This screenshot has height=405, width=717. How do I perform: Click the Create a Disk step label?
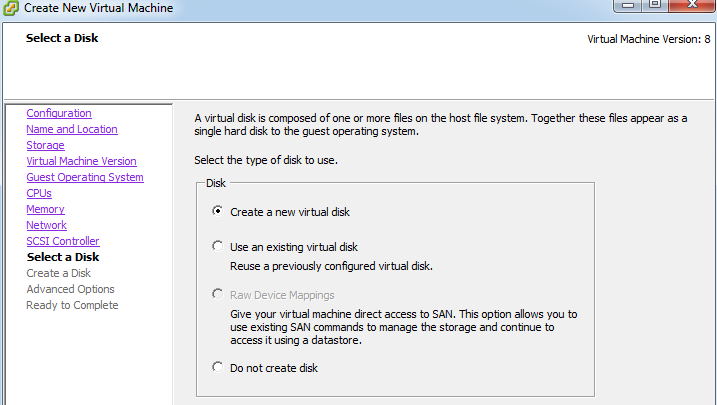click(59, 273)
